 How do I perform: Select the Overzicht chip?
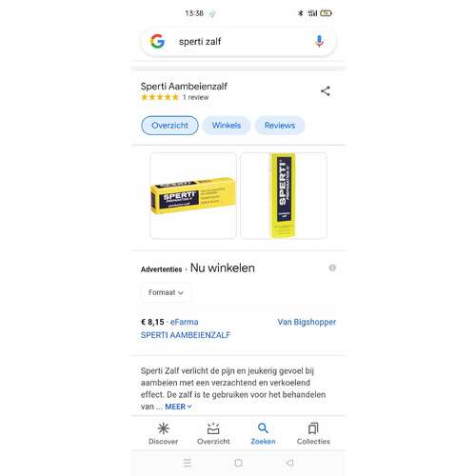[x=169, y=126]
